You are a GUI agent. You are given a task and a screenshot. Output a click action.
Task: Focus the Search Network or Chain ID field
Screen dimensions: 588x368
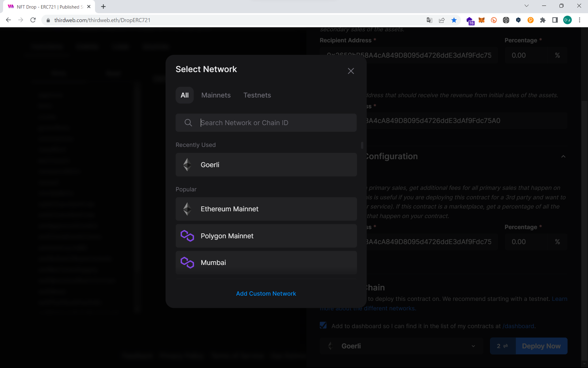(x=276, y=123)
